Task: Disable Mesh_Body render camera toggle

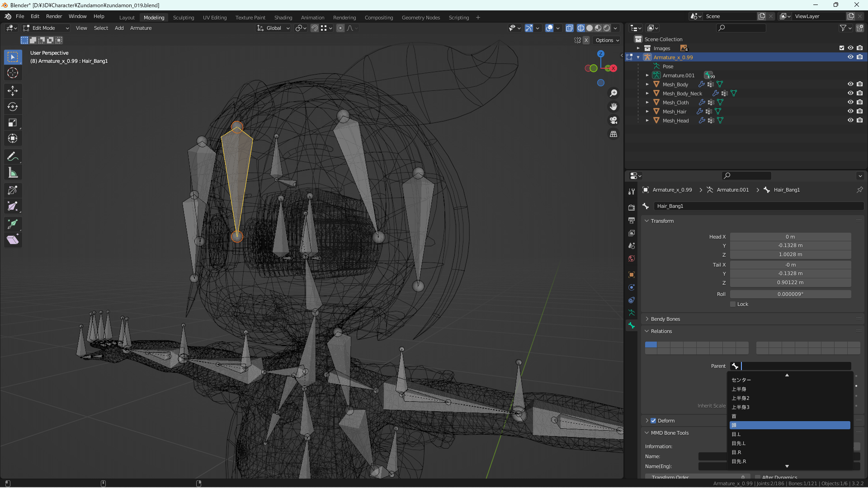Action: point(860,84)
